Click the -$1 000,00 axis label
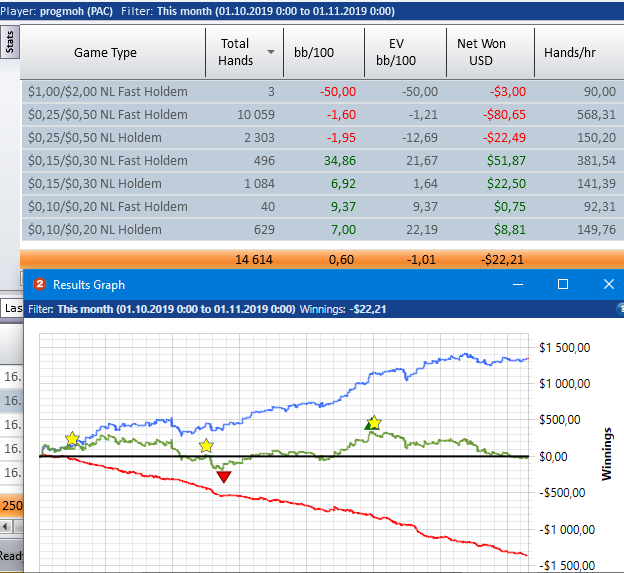Viewport: 624px width, 573px height. 567,530
